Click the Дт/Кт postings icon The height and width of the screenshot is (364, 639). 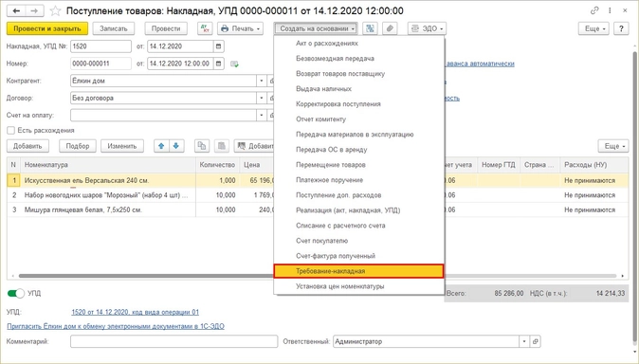(205, 28)
